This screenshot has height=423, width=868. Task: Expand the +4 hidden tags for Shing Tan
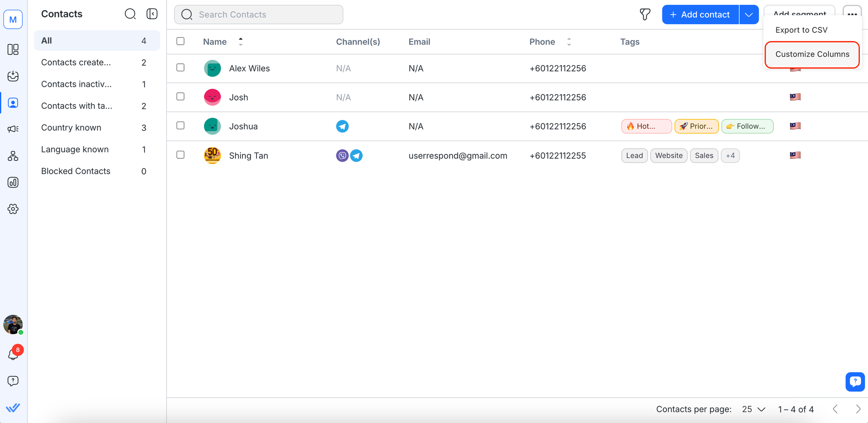730,155
